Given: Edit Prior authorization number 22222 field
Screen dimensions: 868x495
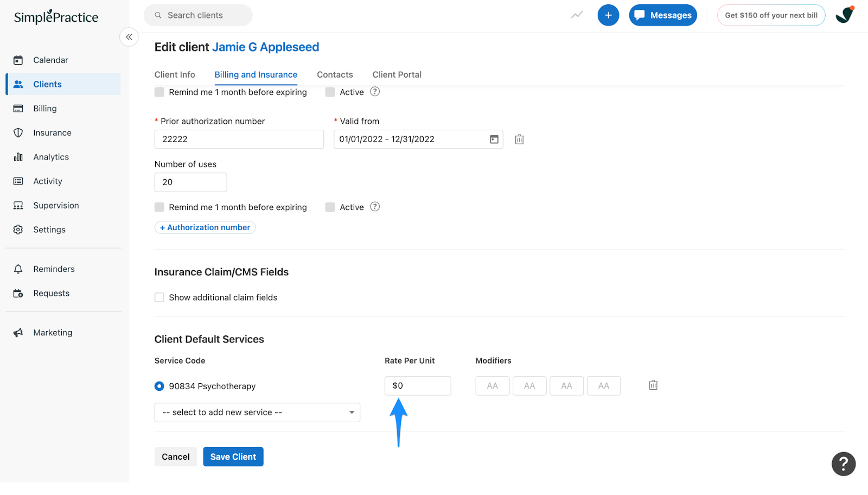Looking at the screenshot, I should 239,139.
